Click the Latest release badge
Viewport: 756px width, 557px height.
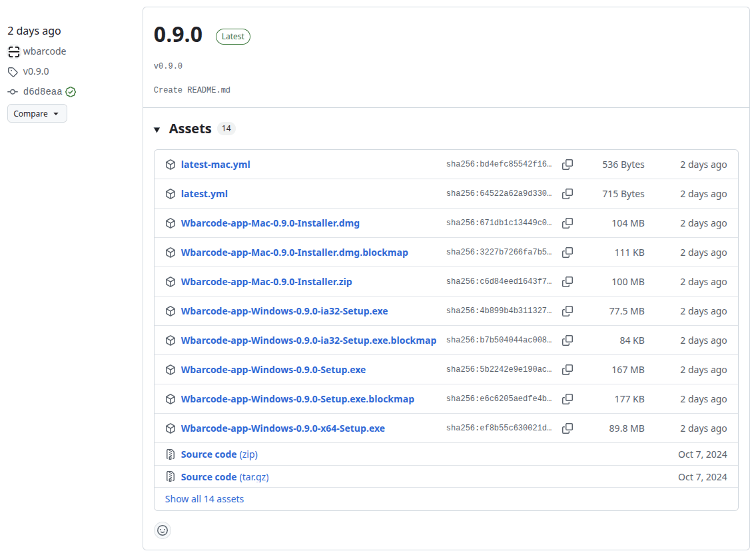point(232,36)
